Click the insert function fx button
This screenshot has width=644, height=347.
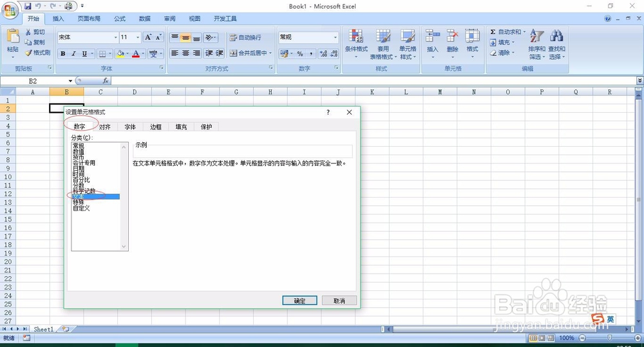point(106,81)
